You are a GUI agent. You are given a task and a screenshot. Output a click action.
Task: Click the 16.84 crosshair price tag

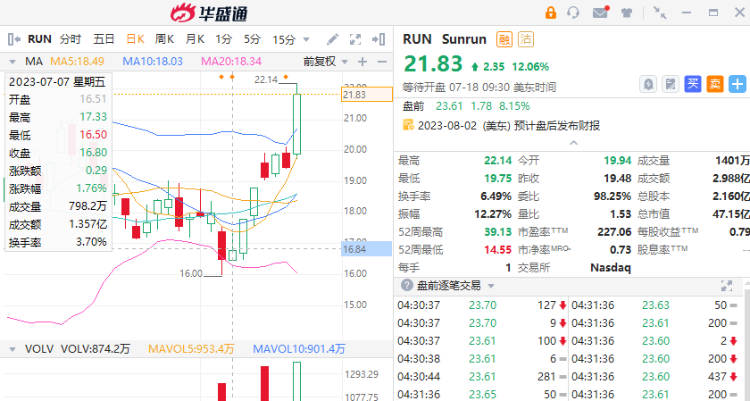[x=366, y=248]
